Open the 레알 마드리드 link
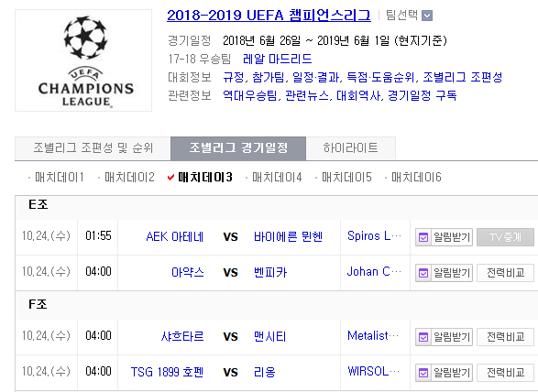The width and height of the screenshot is (538, 392). click(277, 59)
